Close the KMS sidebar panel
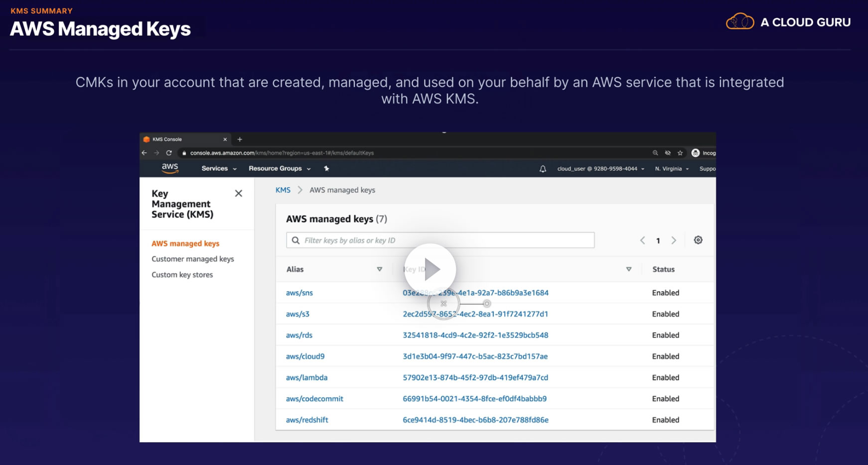The height and width of the screenshot is (465, 868). pos(239,194)
